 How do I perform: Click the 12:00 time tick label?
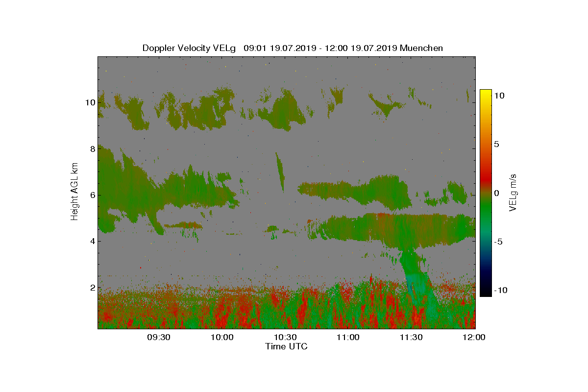pyautogui.click(x=474, y=337)
